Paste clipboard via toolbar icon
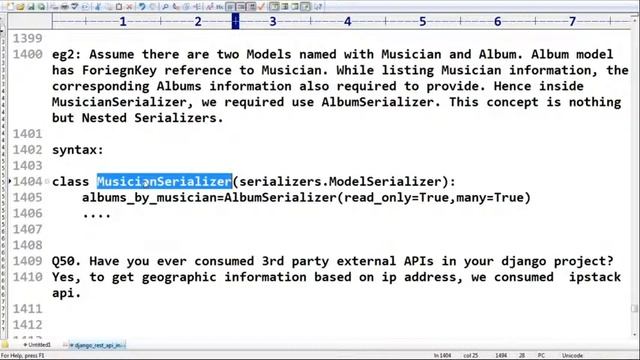The width and height of the screenshot is (640, 360). click(x=119, y=7)
